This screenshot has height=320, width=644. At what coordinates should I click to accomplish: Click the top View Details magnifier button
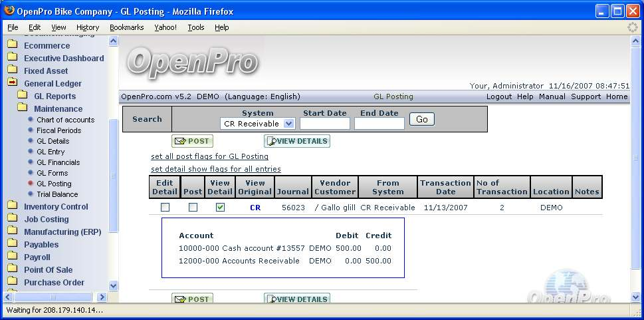(296, 141)
